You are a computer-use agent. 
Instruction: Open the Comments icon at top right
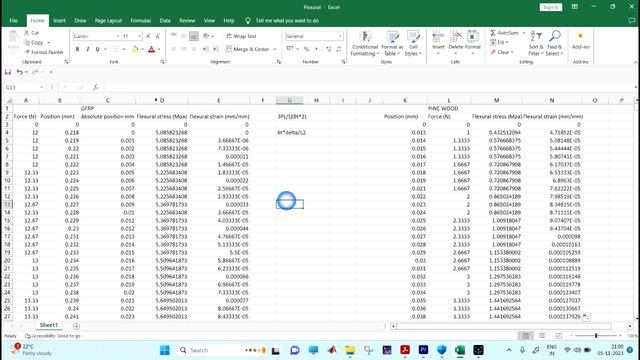(631, 21)
